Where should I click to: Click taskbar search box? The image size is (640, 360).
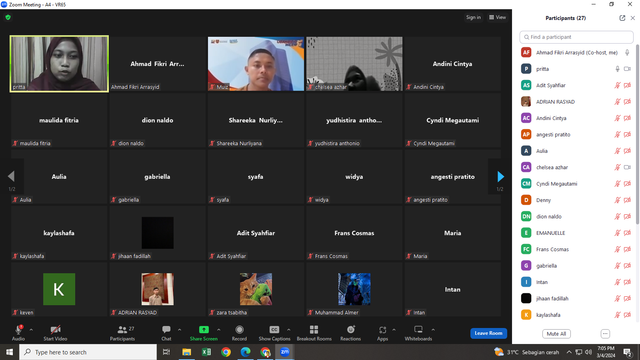[x=88, y=352]
